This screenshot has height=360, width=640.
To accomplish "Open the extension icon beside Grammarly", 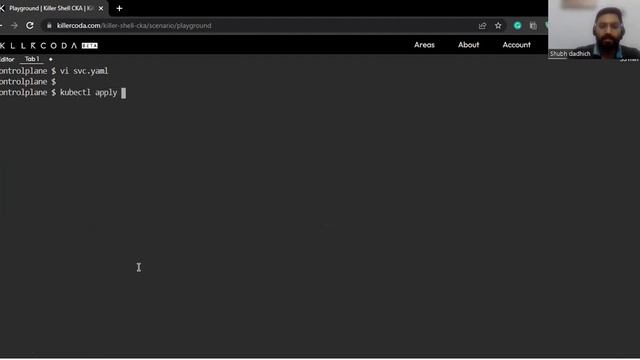I will (533, 25).
